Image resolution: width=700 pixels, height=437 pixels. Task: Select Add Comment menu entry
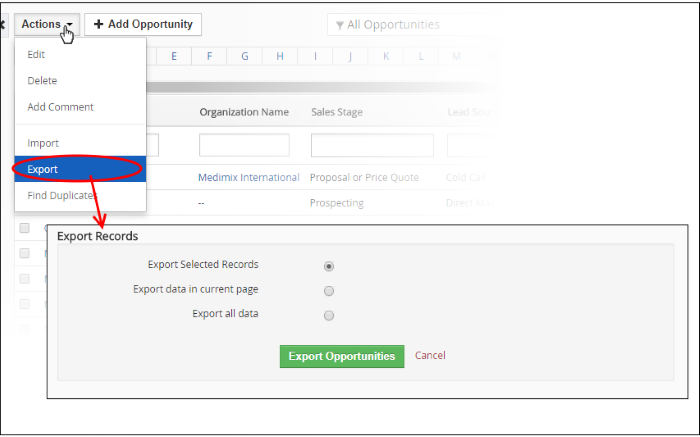(x=60, y=107)
